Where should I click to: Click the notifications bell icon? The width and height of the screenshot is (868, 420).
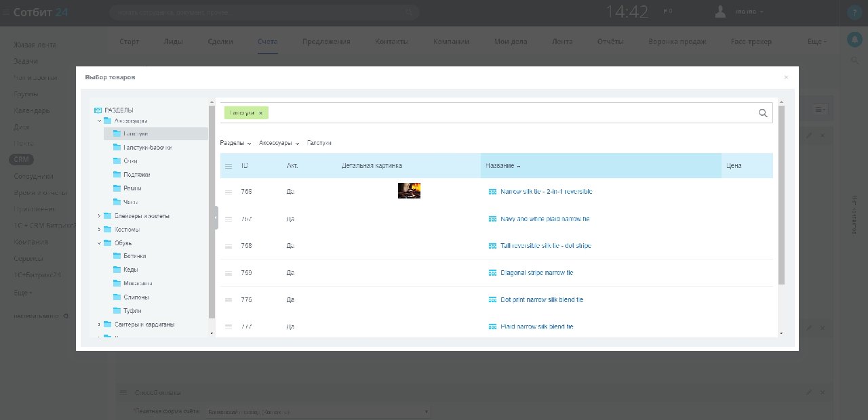click(x=855, y=39)
